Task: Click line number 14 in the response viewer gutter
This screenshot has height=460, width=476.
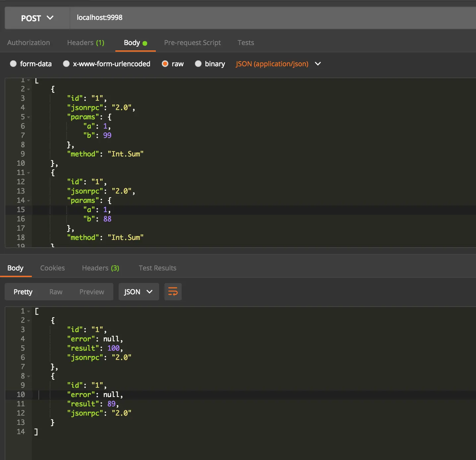Action: (x=21, y=431)
